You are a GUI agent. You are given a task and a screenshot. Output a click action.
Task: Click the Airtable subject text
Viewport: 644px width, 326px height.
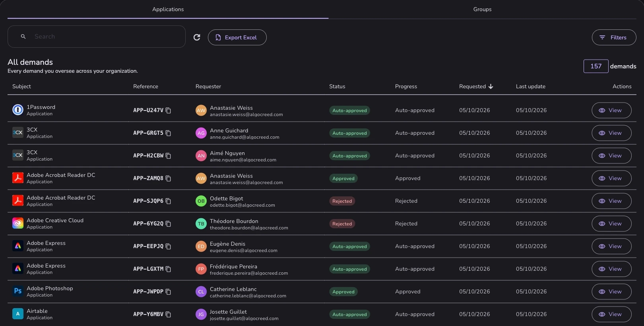37,311
